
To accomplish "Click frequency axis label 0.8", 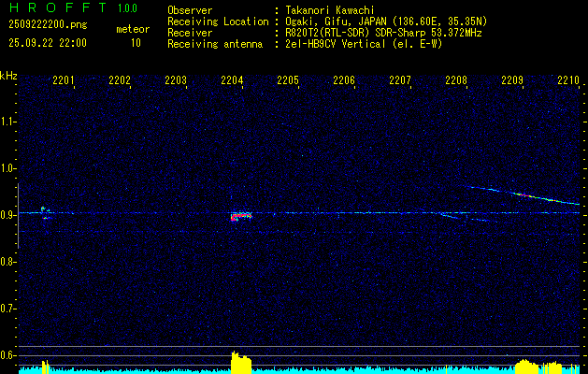I will pyautogui.click(x=7, y=262).
